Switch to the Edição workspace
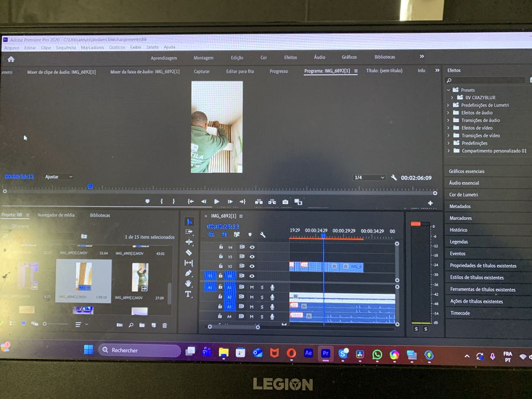The image size is (532, 399). 237,58
